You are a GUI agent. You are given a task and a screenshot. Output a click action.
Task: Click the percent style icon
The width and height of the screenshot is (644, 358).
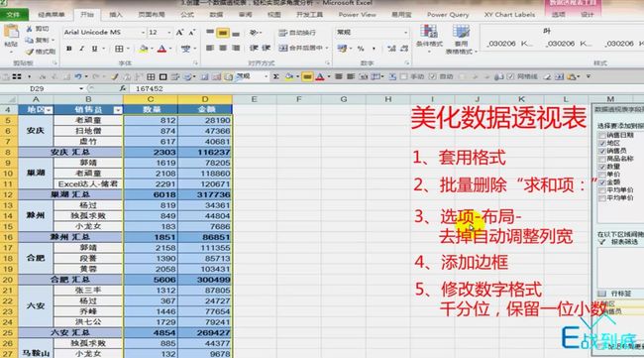(x=361, y=49)
